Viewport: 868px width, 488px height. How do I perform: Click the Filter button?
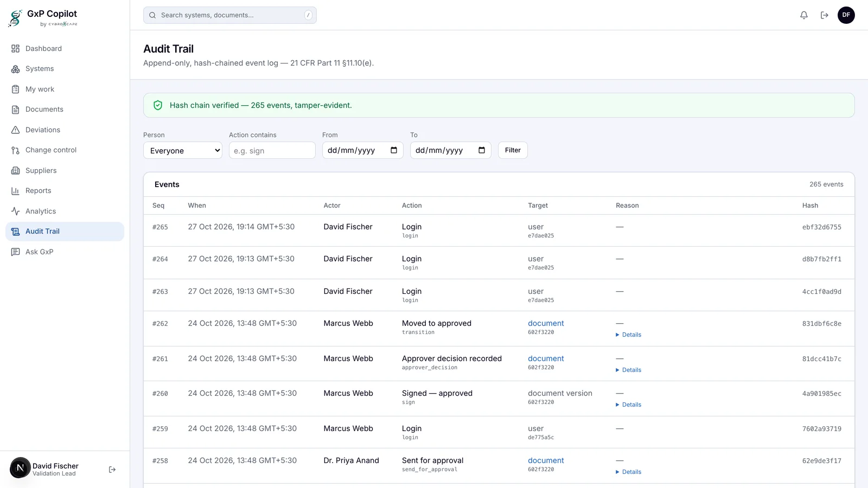(x=513, y=150)
